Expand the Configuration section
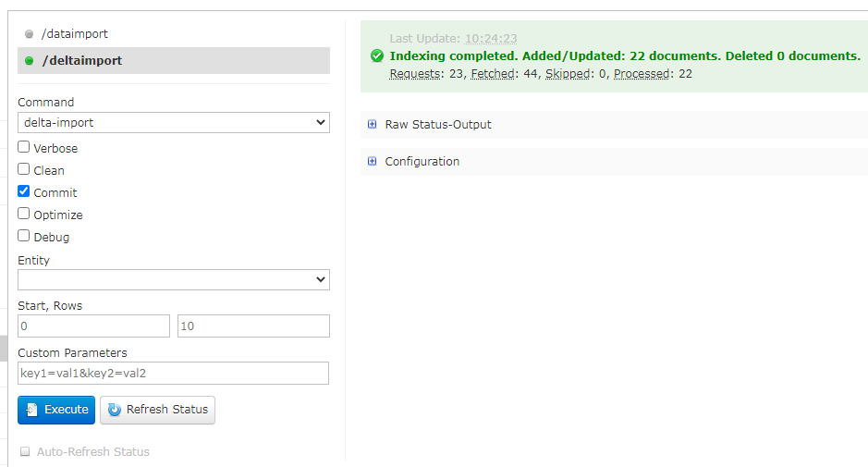 [422, 162]
